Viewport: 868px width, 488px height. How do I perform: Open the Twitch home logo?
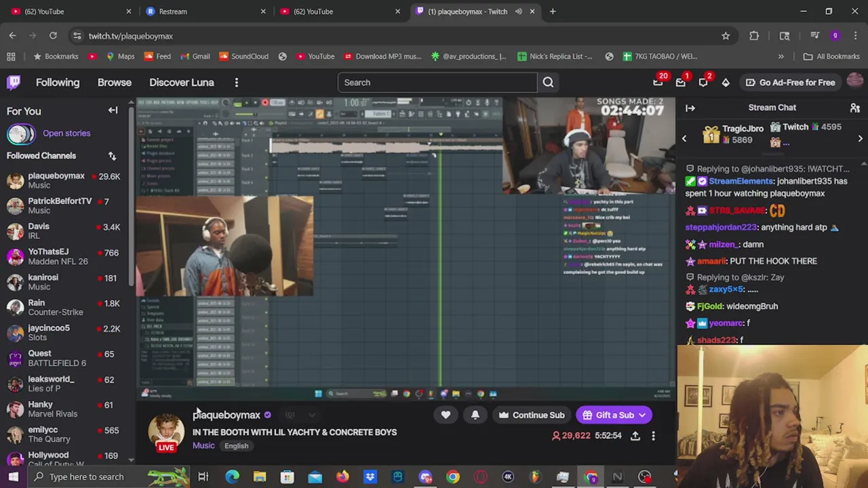point(14,83)
